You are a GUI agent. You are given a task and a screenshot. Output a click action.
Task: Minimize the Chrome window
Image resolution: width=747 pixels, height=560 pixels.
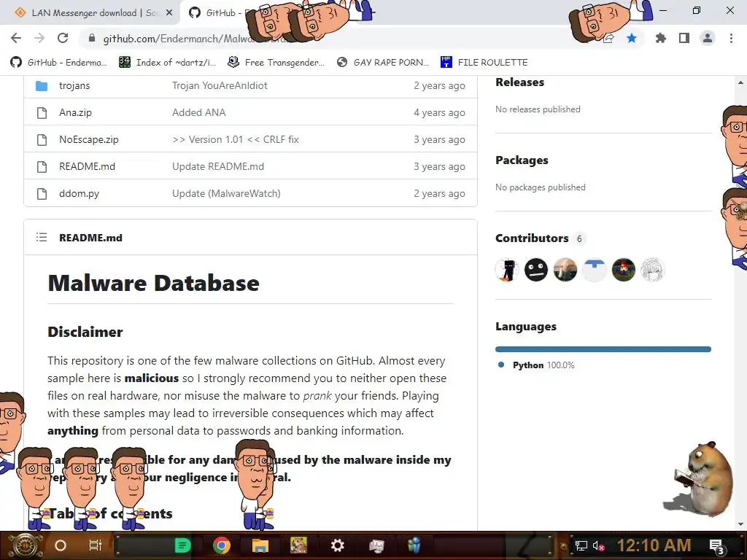663,10
